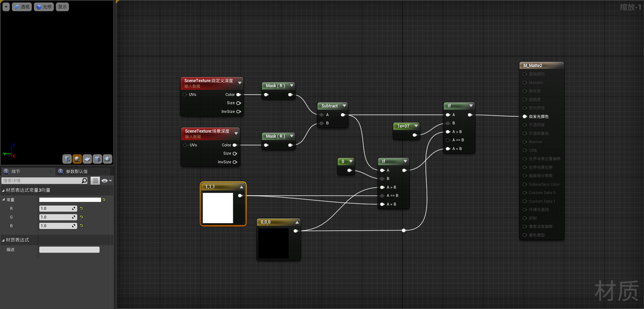Open the viewport options dropdown arrow
Image resolution: width=644 pixels, height=309 pixels.
pos(6,6)
